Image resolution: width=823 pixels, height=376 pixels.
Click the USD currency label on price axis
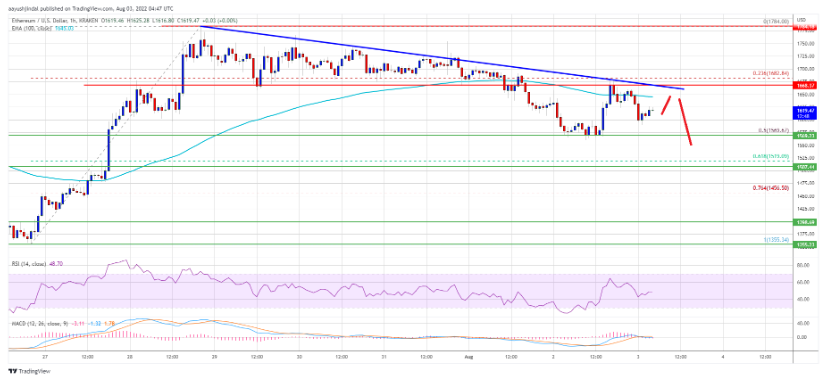(801, 19)
